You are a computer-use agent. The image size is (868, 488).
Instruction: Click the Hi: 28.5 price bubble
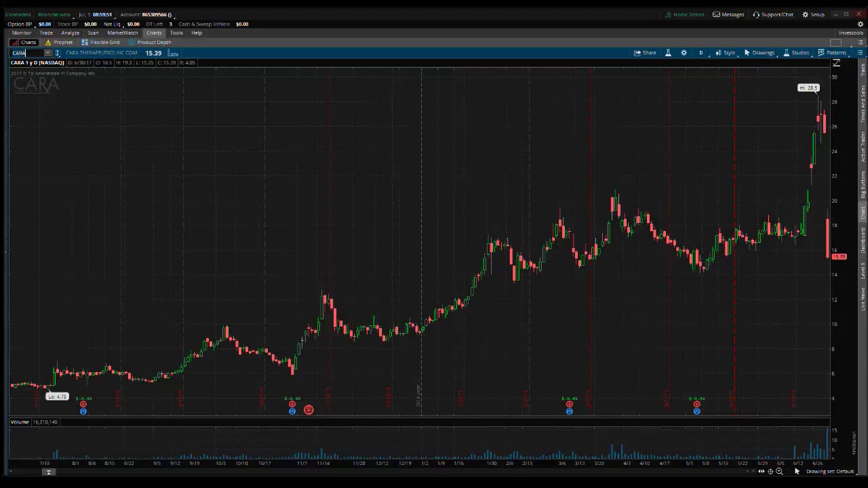click(x=808, y=87)
